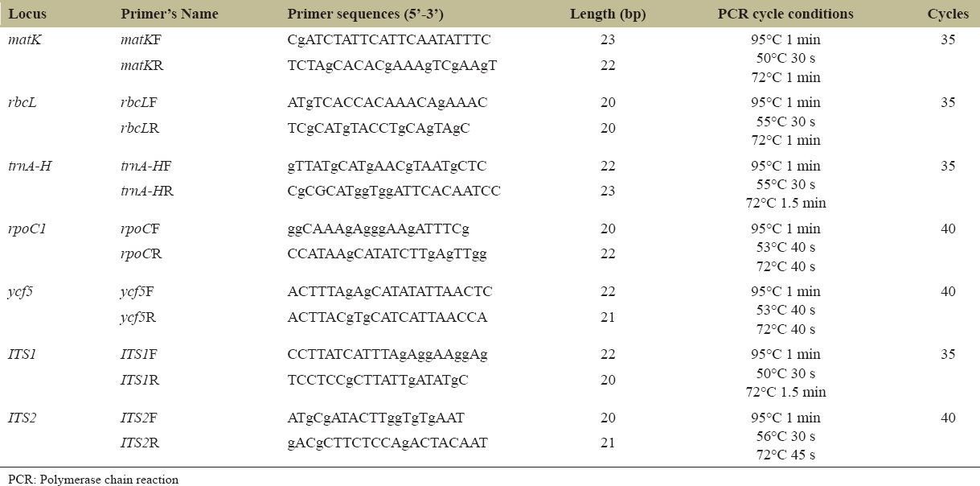Viewport: 980px width, 486px height.
Task: Select the 72°C 45 s condition
Action: click(785, 455)
